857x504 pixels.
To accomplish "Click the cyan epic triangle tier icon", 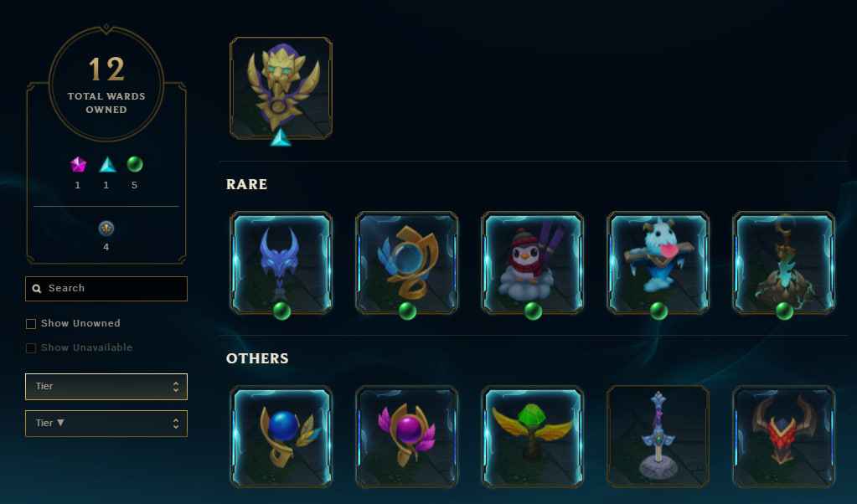I will [x=107, y=164].
